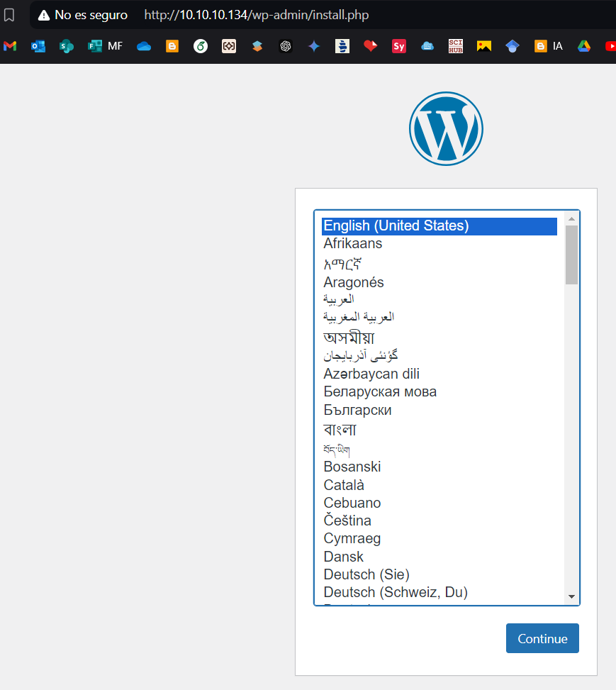
Task: Select Afrikaans in language list
Action: coord(439,243)
